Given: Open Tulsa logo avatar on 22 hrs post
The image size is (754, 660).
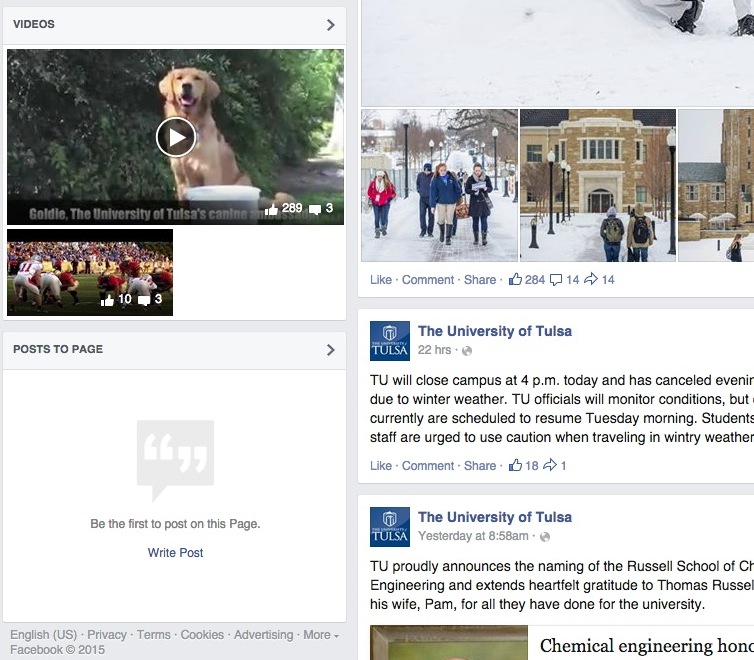Looking at the screenshot, I should 390,341.
